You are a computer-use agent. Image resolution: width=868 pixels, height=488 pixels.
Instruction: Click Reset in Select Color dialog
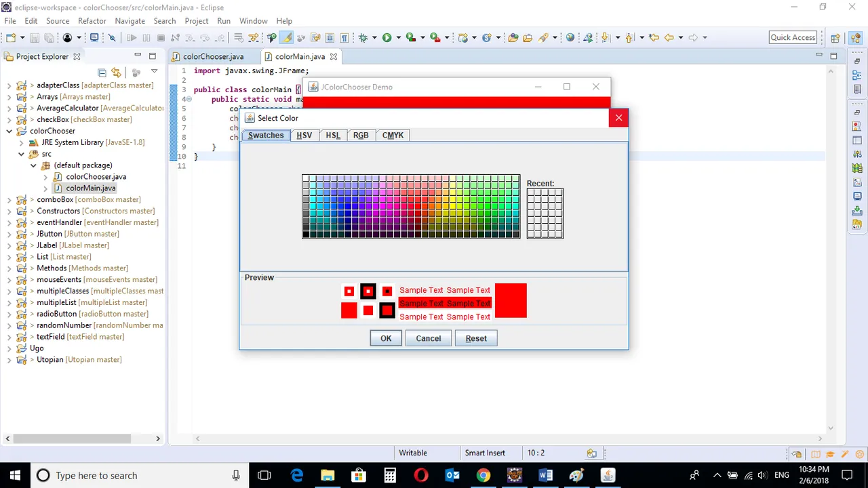click(x=476, y=338)
